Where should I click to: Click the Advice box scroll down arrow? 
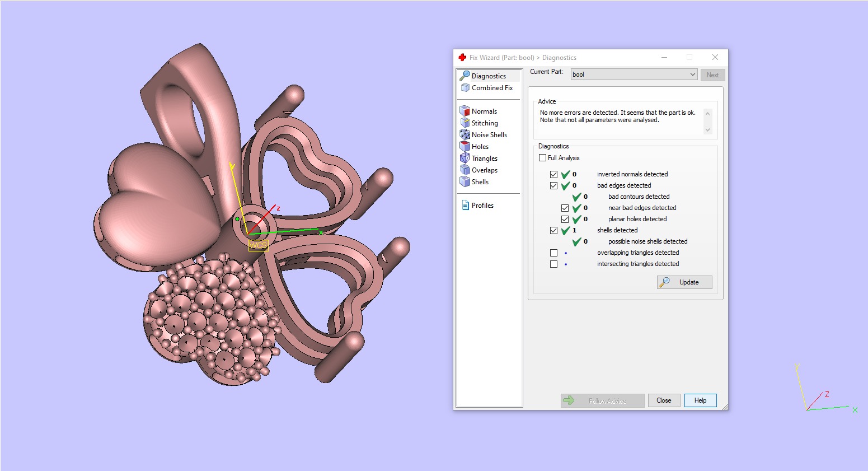pyautogui.click(x=707, y=130)
